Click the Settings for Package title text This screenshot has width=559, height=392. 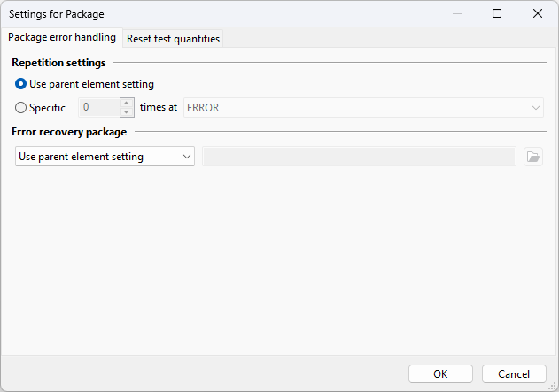pyautogui.click(x=57, y=14)
